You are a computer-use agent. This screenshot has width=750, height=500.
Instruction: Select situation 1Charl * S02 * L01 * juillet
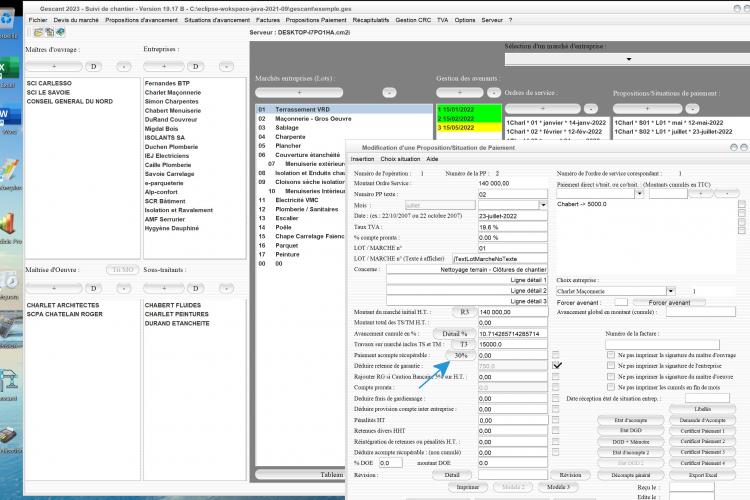pyautogui.click(x=673, y=132)
